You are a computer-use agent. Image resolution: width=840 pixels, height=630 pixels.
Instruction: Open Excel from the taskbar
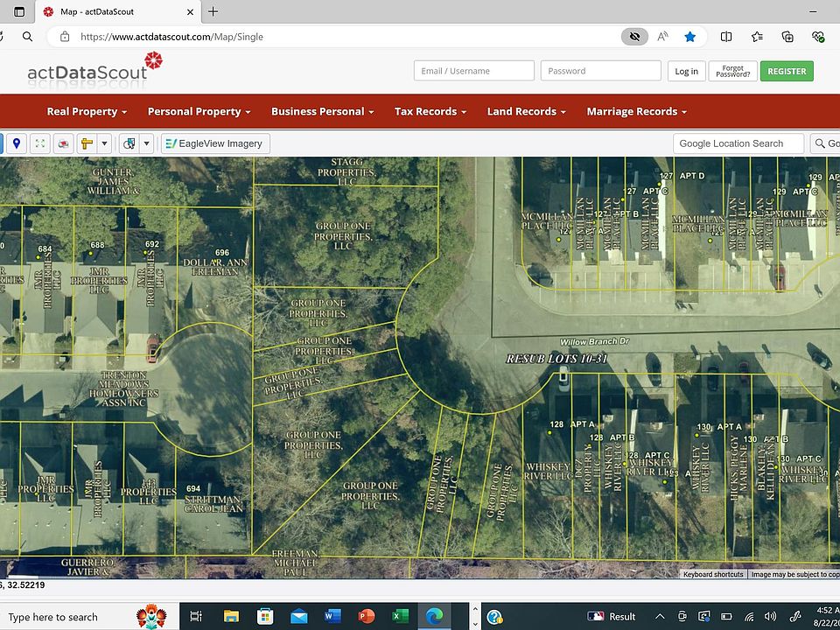pos(400,617)
